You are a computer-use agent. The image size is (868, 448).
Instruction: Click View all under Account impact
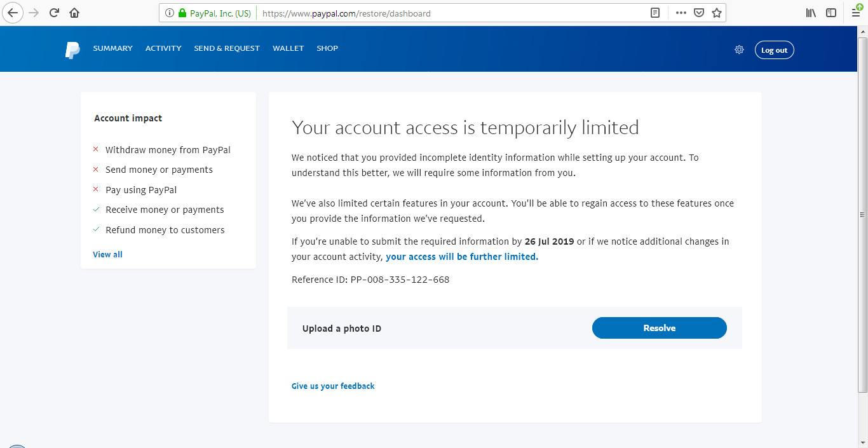107,254
